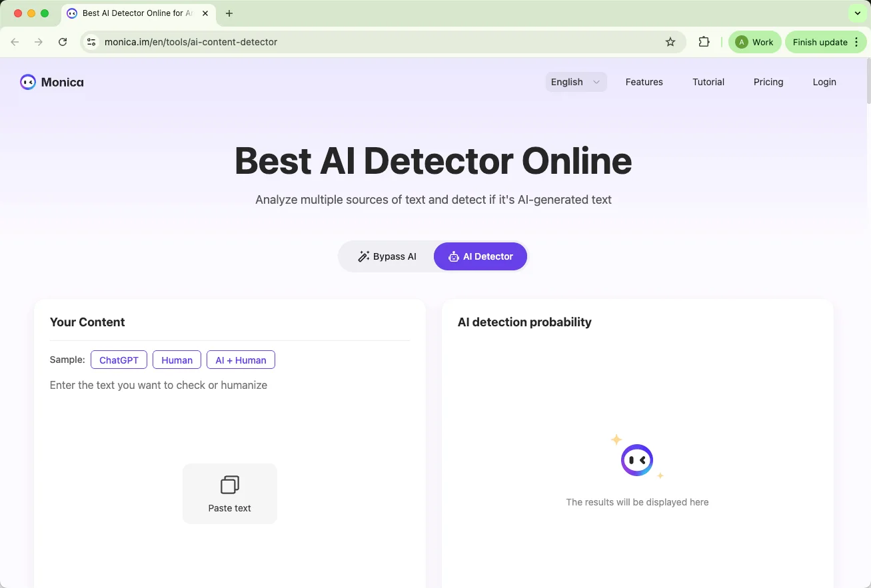Select the Human sample text
Image resolution: width=871 pixels, height=588 pixels.
point(177,360)
